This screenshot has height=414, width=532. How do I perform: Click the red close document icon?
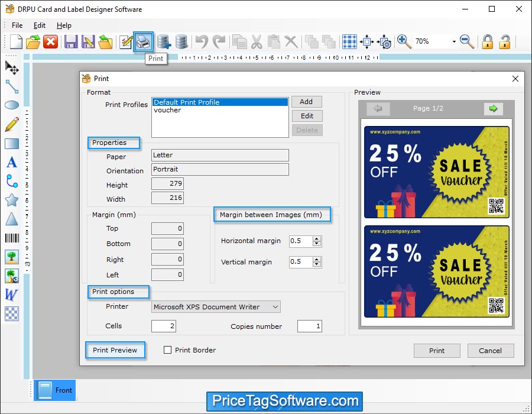[51, 41]
